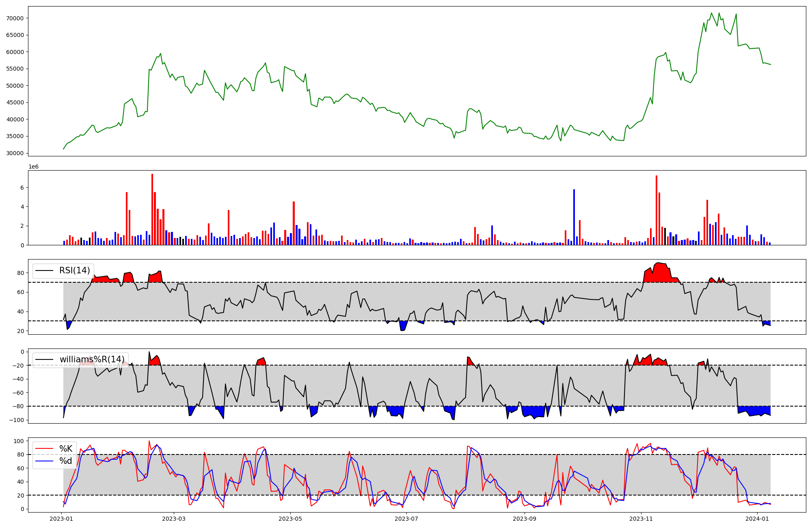Click the 70000 price axis tick label
812x528 pixels.
(x=15, y=18)
